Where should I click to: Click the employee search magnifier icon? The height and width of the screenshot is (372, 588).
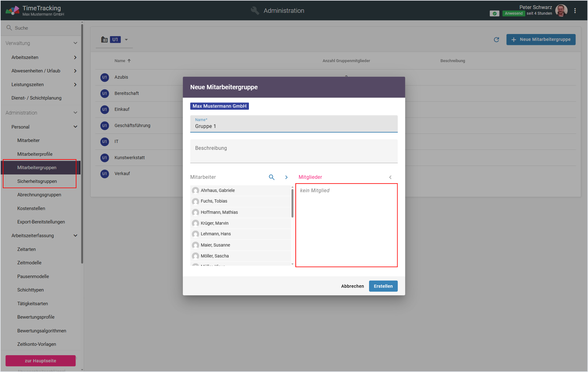pyautogui.click(x=271, y=177)
